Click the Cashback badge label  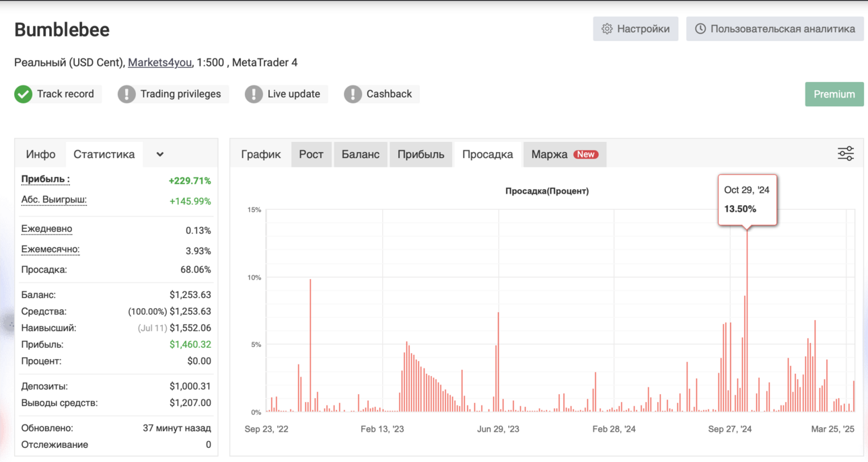coord(389,94)
